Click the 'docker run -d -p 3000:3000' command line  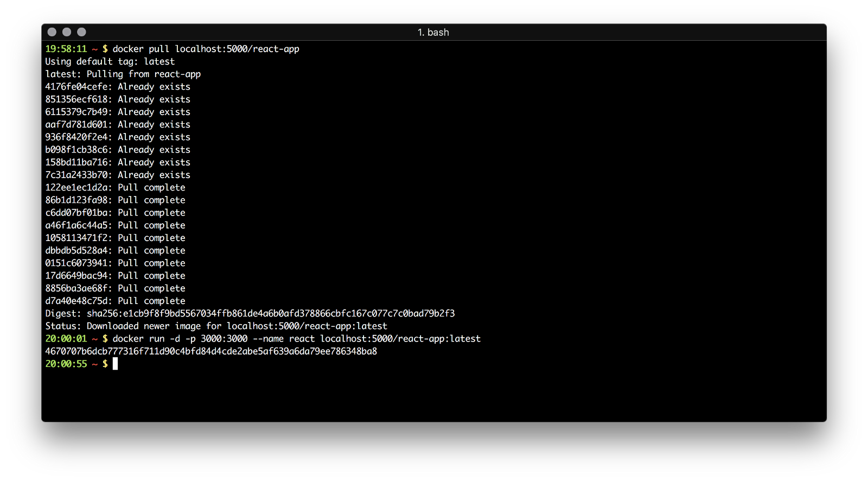[x=296, y=339]
